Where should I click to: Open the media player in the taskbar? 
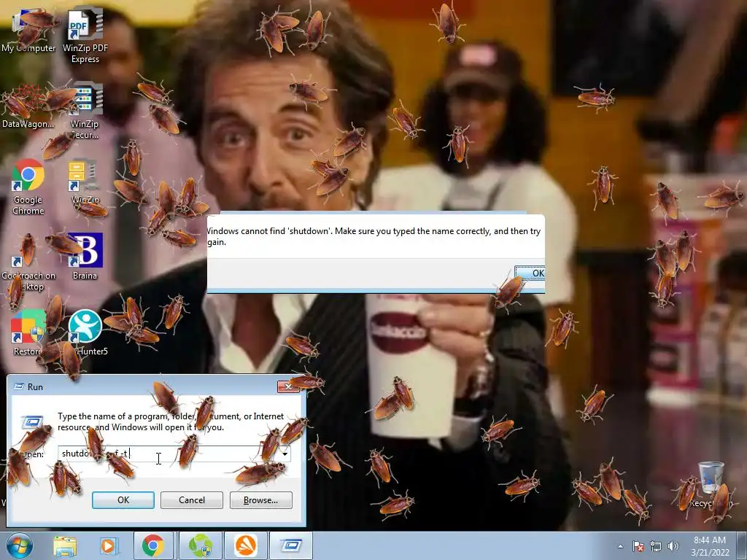[x=108, y=545]
